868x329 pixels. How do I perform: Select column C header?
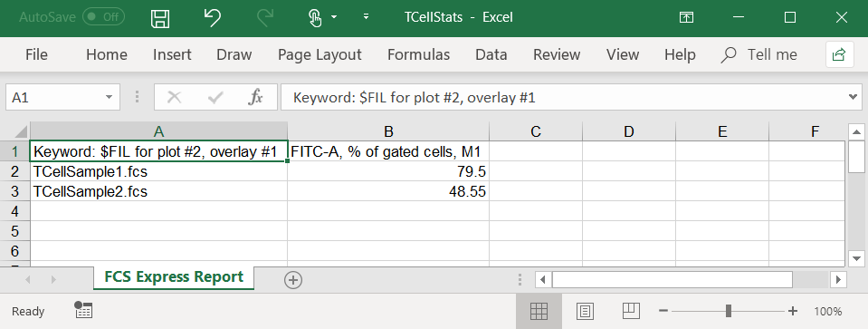pyautogui.click(x=535, y=131)
